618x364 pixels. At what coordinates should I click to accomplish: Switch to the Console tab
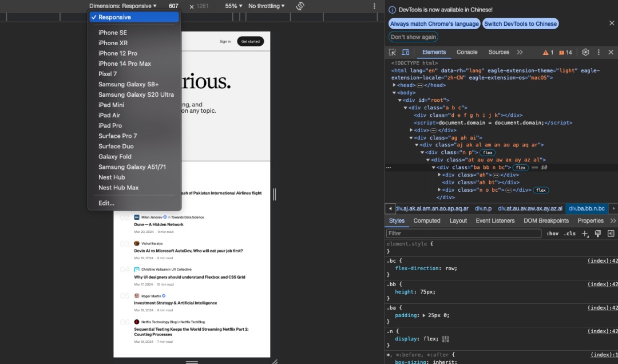tap(467, 52)
